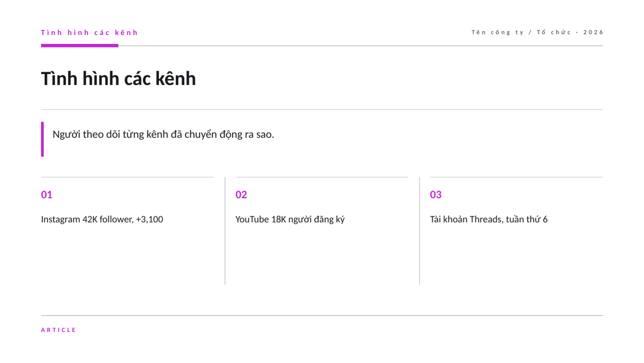Select 'YouTube 18K người đăng ký' text
Image resolution: width=644 pixels, height=363 pixels.
tap(290, 219)
